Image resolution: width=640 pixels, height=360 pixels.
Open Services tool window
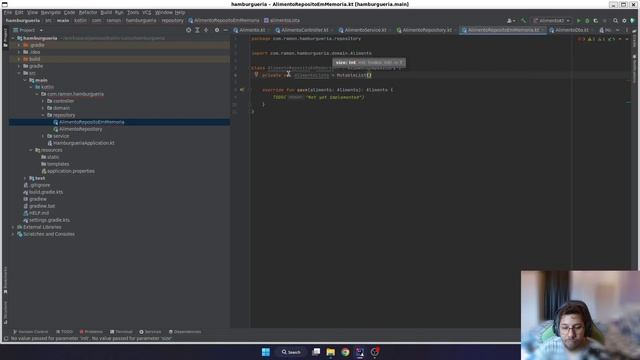point(150,332)
